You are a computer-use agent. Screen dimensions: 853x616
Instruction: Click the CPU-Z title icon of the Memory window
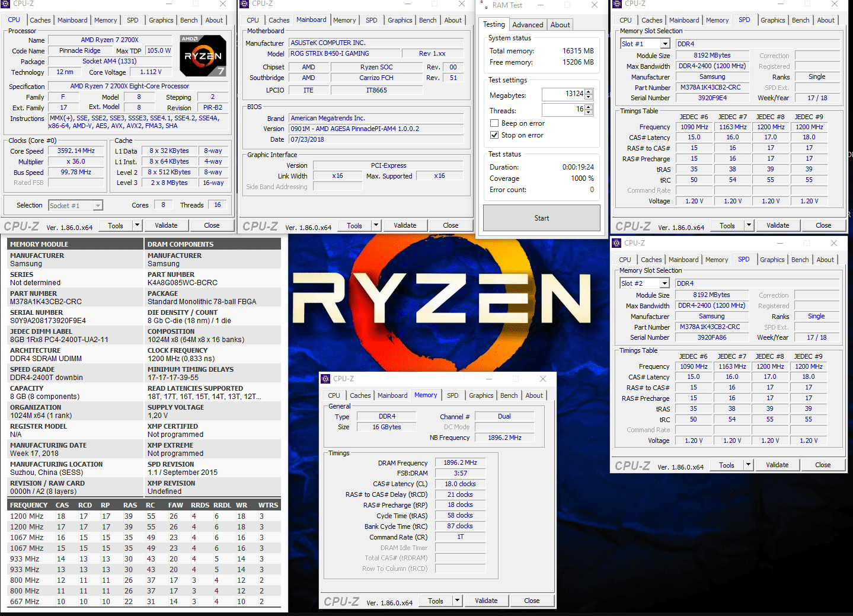click(325, 379)
